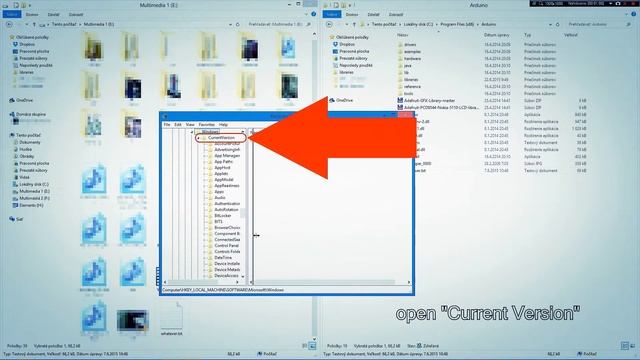Open address history dropdown in Arduino window
Screen dimensions: 640x360
(550, 24)
